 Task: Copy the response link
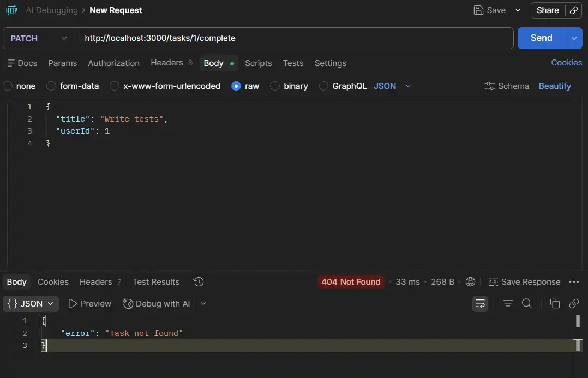click(x=574, y=304)
